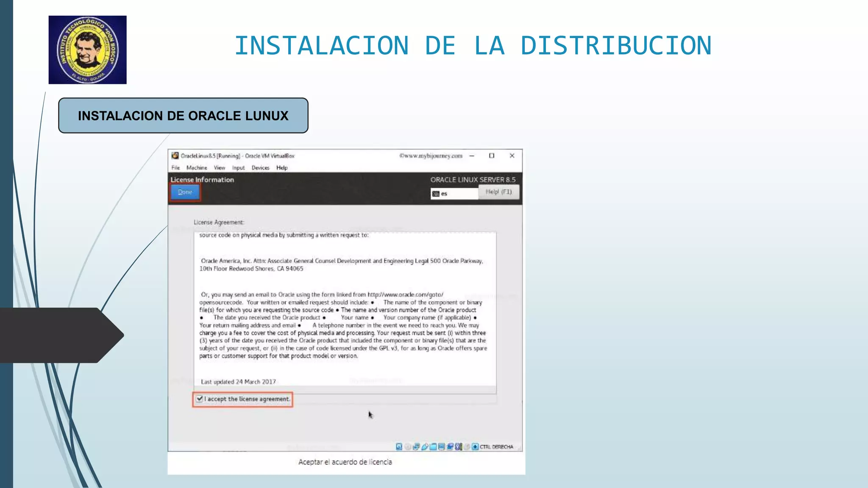The width and height of the screenshot is (868, 488).
Task: Open the File menu in VirtualBox
Action: 175,168
